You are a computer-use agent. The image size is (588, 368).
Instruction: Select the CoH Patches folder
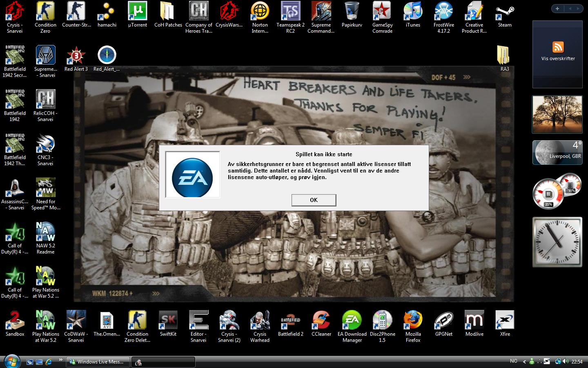[168, 15]
